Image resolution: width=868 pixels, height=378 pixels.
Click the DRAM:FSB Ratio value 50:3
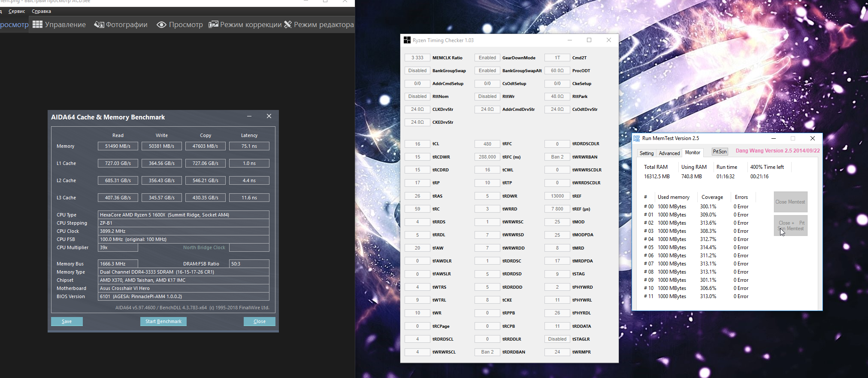249,264
